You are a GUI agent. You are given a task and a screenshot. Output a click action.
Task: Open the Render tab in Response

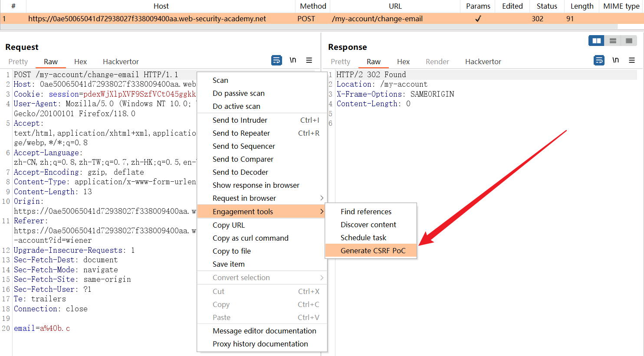tap(437, 62)
